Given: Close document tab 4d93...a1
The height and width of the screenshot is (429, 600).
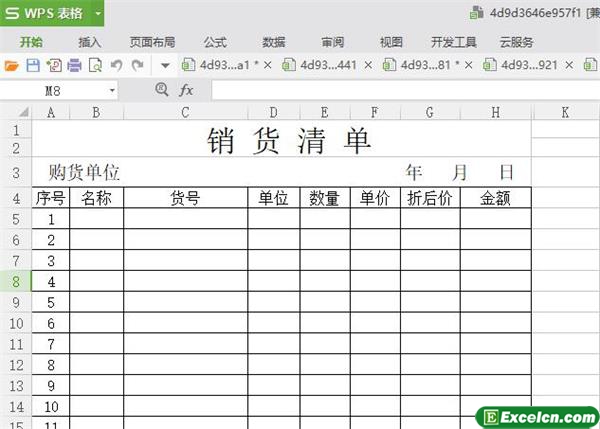Looking at the screenshot, I should [268, 65].
